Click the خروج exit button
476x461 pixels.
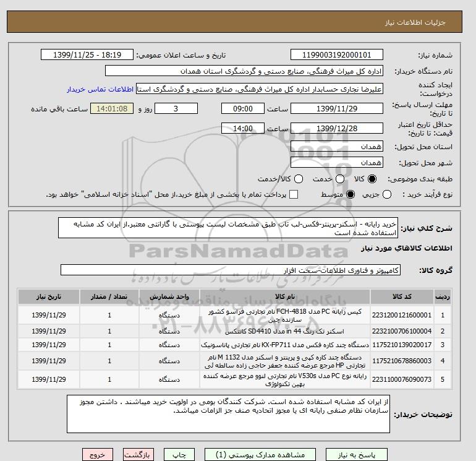tap(98, 455)
